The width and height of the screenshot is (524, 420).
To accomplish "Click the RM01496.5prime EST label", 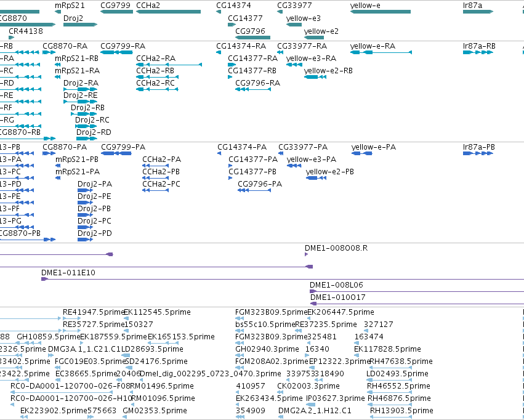I will pyautogui.click(x=162, y=386).
